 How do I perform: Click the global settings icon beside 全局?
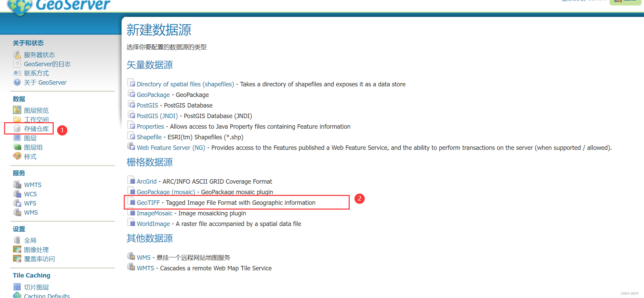[x=17, y=240]
